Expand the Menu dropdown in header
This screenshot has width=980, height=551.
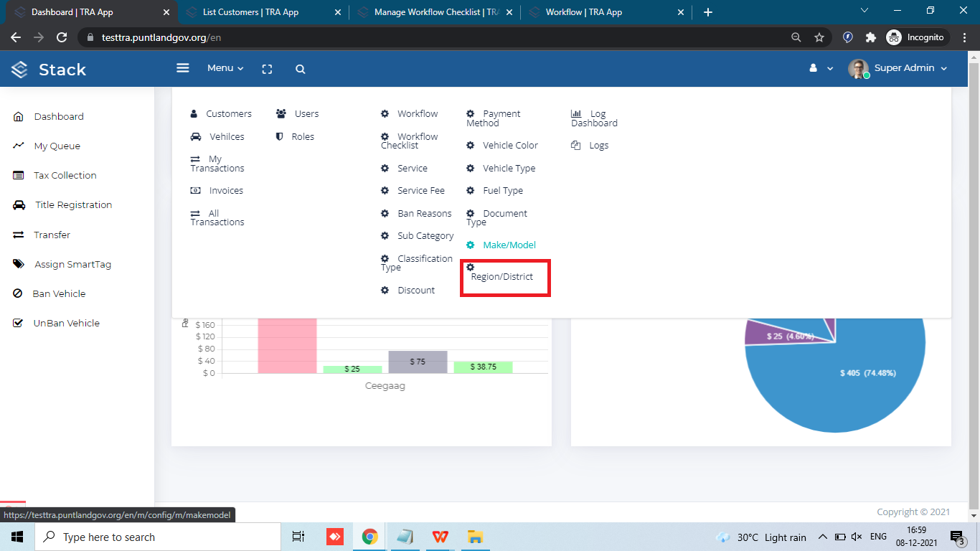[225, 68]
